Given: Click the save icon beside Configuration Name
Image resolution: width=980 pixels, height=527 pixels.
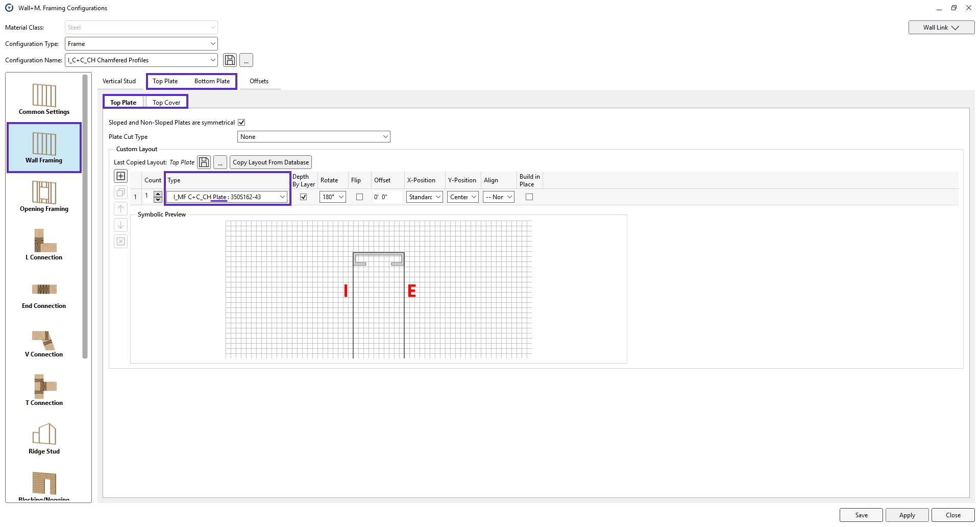Looking at the screenshot, I should 230,60.
